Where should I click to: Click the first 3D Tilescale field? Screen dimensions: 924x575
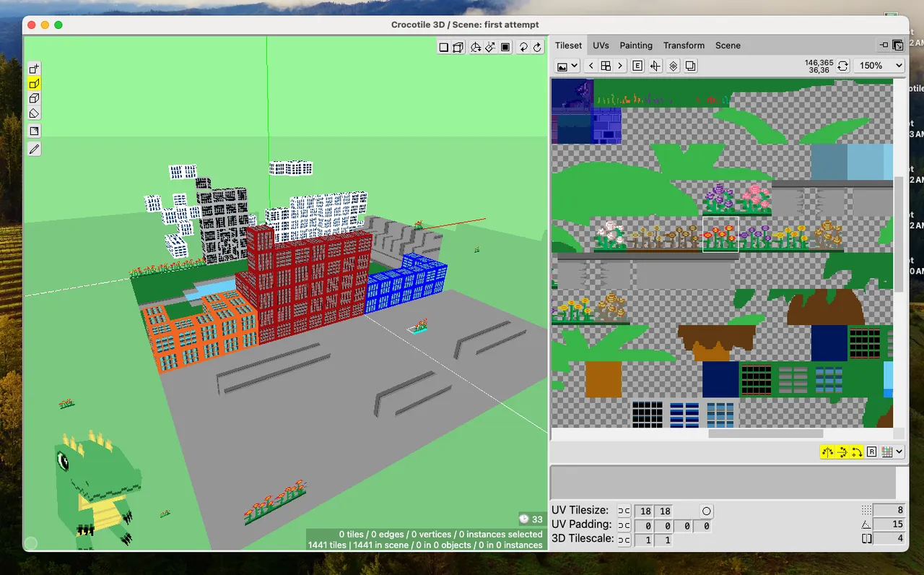pos(645,540)
